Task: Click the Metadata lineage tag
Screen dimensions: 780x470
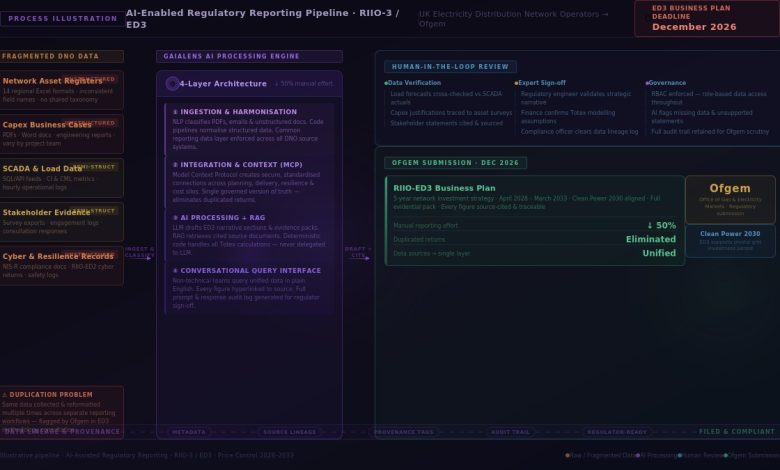Action: coord(189,432)
